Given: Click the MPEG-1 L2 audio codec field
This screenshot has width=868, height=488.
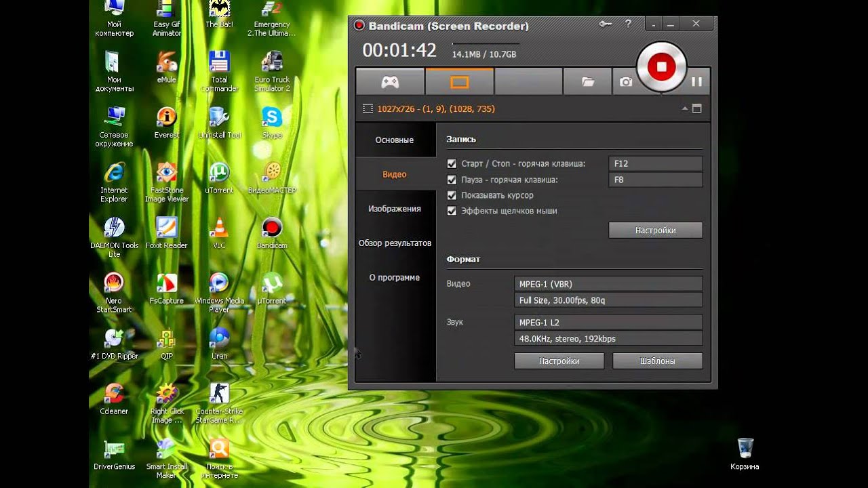Looking at the screenshot, I should pyautogui.click(x=608, y=323).
